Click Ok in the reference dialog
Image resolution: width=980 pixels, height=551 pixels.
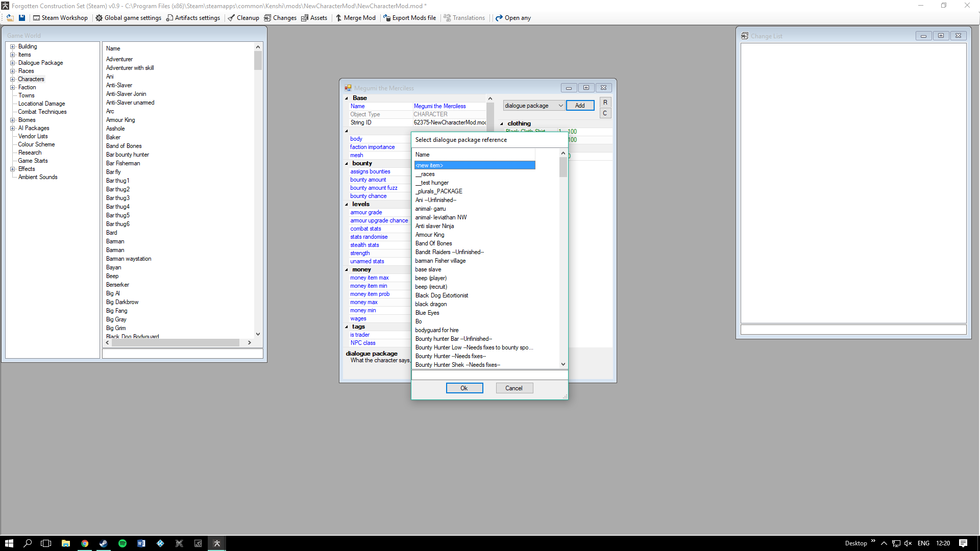464,388
